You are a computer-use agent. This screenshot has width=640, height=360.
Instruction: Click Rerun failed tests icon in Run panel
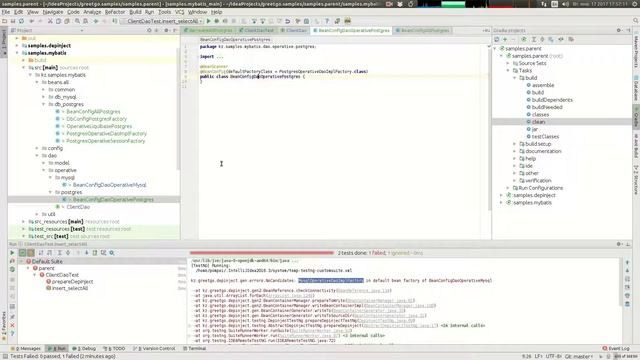coord(12,261)
